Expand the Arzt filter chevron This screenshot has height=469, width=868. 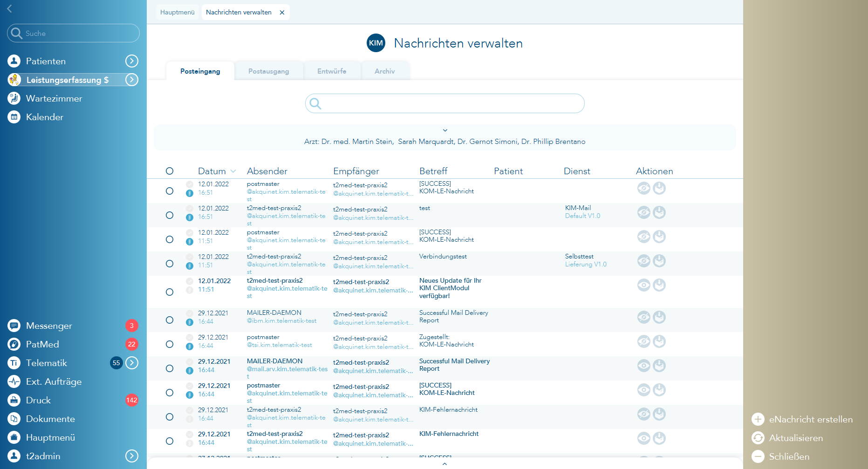coord(445,130)
